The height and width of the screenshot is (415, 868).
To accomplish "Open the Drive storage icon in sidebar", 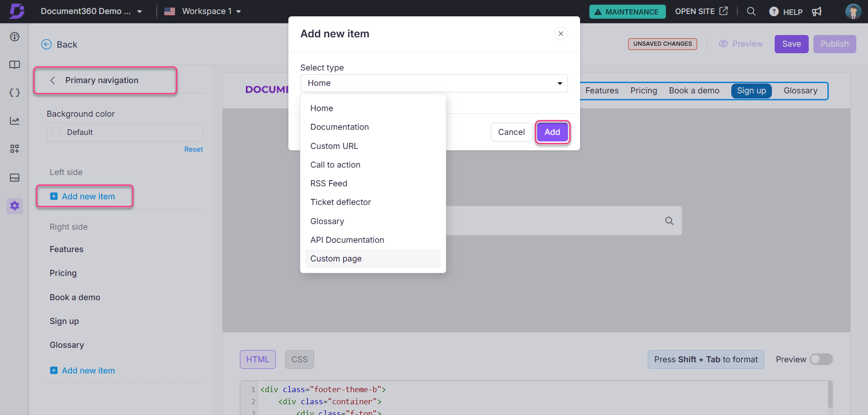I will pyautogui.click(x=15, y=177).
